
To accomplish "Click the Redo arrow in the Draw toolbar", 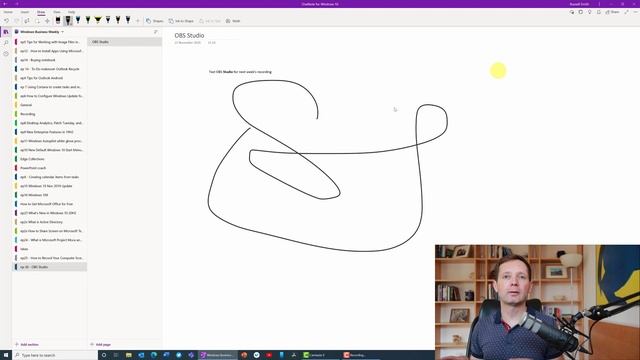I will point(16,21).
